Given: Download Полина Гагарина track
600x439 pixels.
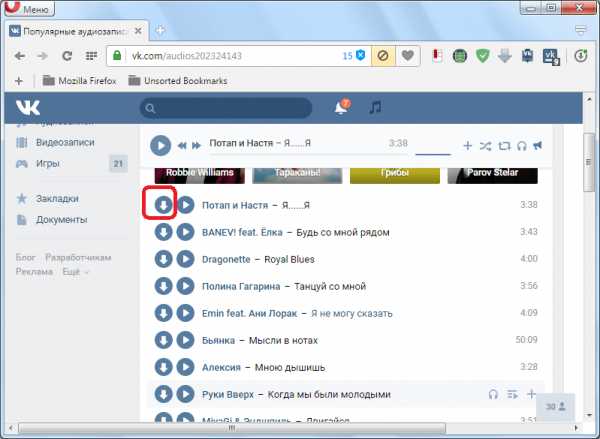Looking at the screenshot, I should click(163, 286).
